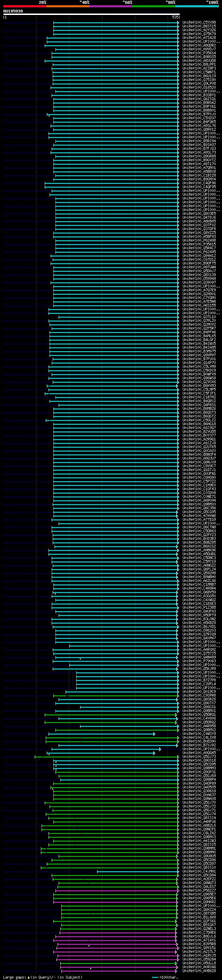The image size is (222, 980).
Task: Click the UniRef100_C5XD37 label
Action: [x=199, y=118]
